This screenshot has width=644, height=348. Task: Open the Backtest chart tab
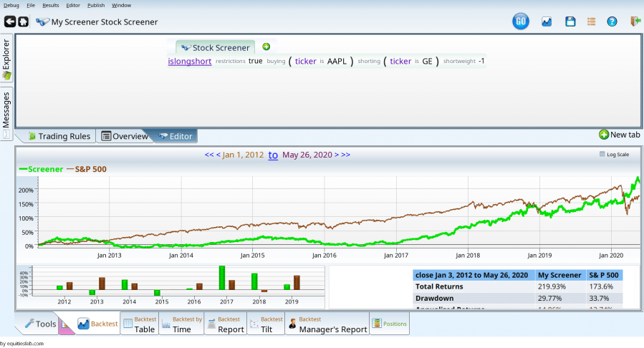click(x=97, y=324)
